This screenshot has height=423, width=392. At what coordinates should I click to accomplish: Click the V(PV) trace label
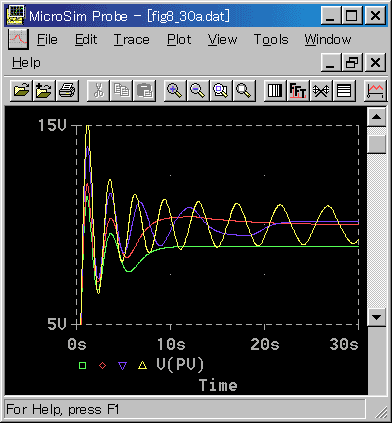180,364
